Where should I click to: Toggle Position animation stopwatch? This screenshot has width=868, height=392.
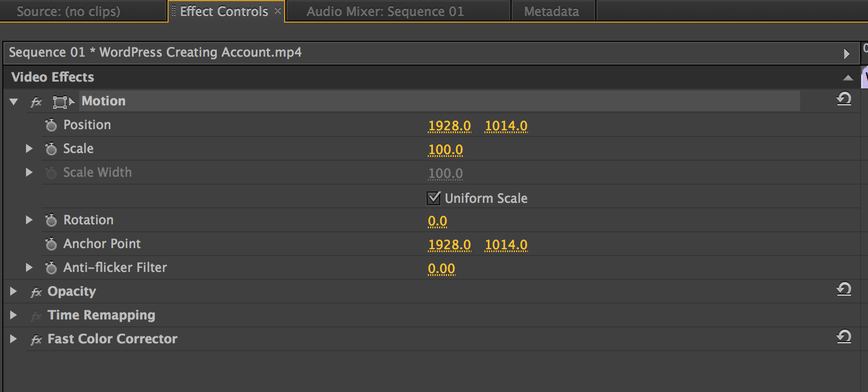[x=51, y=125]
